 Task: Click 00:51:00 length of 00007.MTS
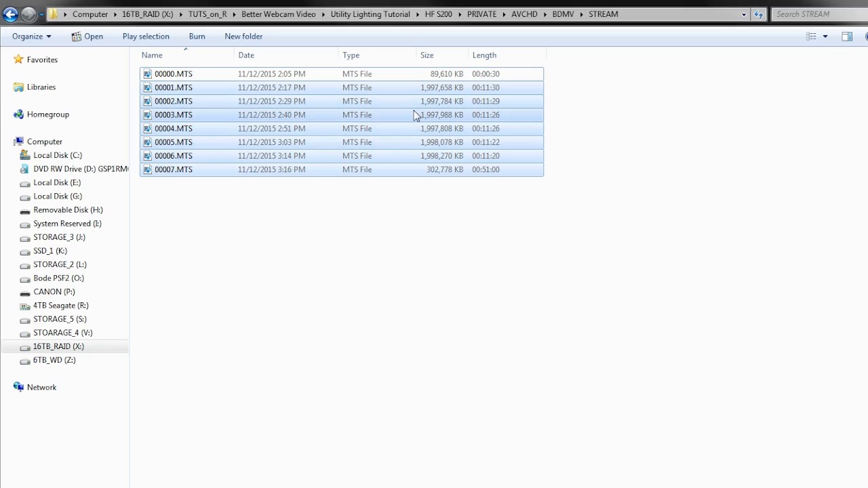click(486, 169)
